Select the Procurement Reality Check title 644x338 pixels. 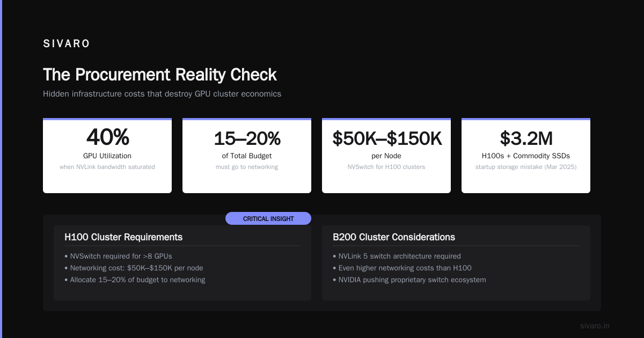[x=160, y=75]
